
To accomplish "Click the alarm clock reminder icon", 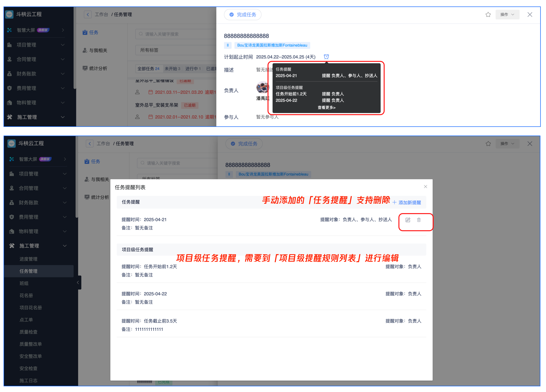I will (326, 57).
